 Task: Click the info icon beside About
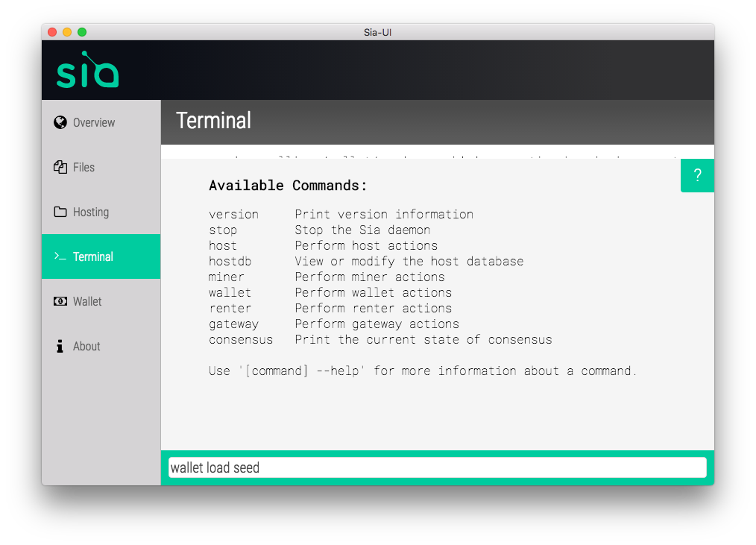60,346
